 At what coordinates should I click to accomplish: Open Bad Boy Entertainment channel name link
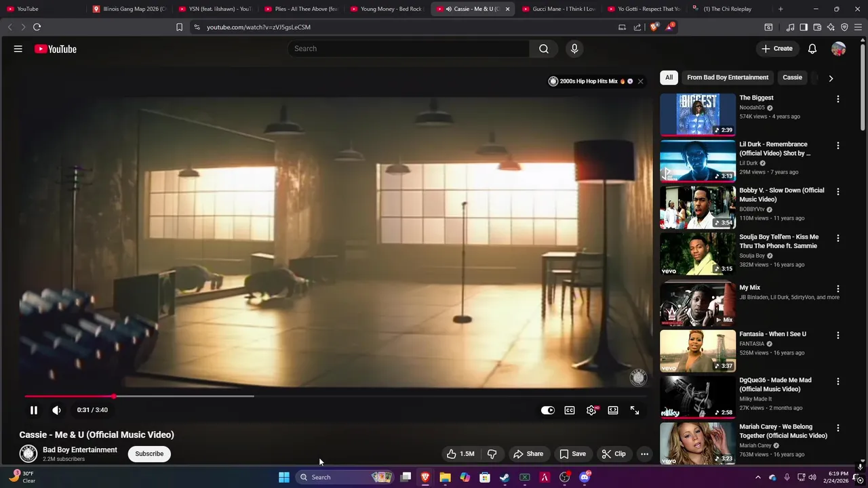click(80, 450)
